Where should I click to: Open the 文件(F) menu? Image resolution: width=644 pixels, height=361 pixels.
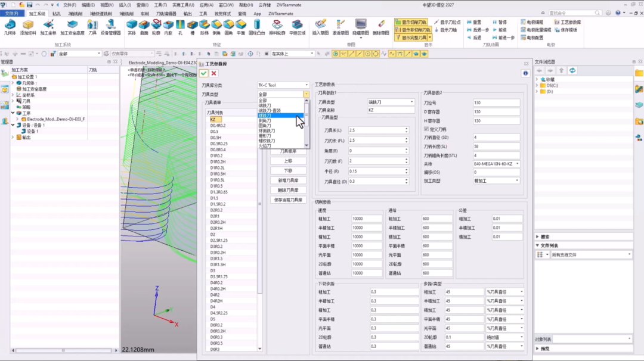click(x=11, y=14)
